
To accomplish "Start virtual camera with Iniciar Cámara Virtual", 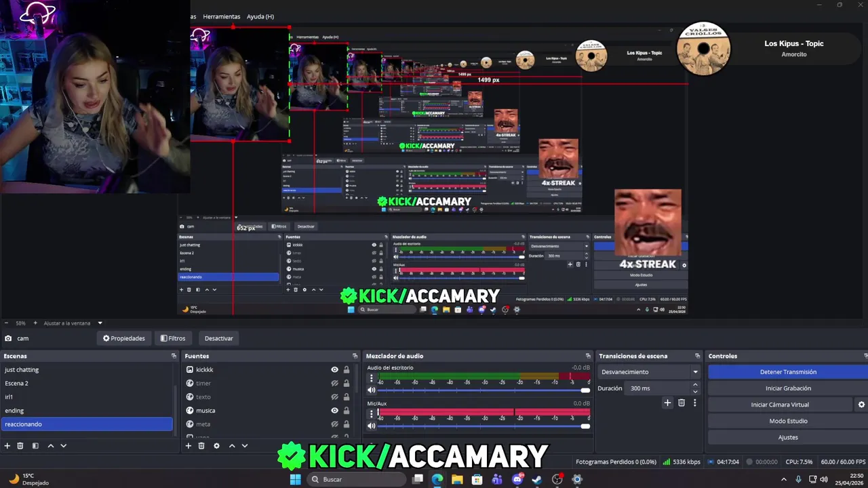I will (x=780, y=405).
